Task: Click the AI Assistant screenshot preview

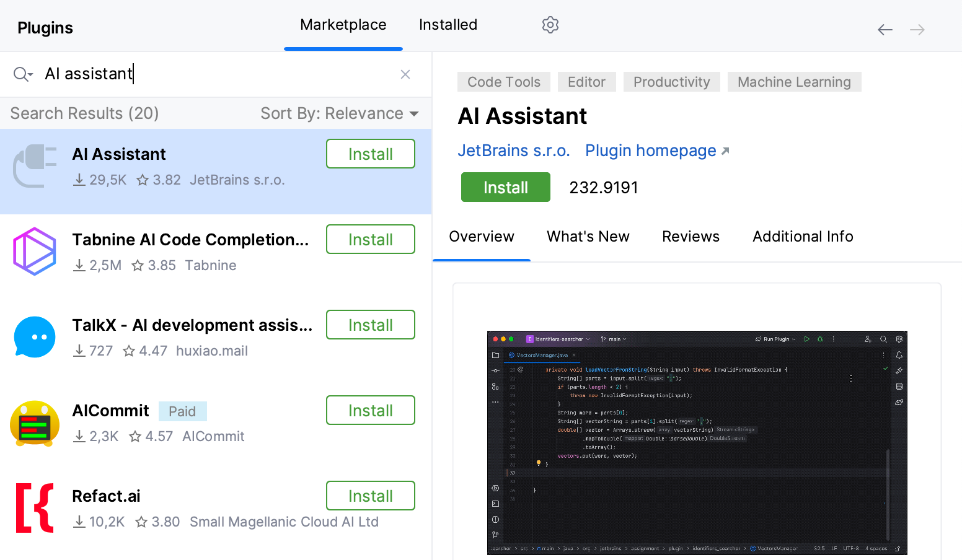Action: pyautogui.click(x=697, y=442)
